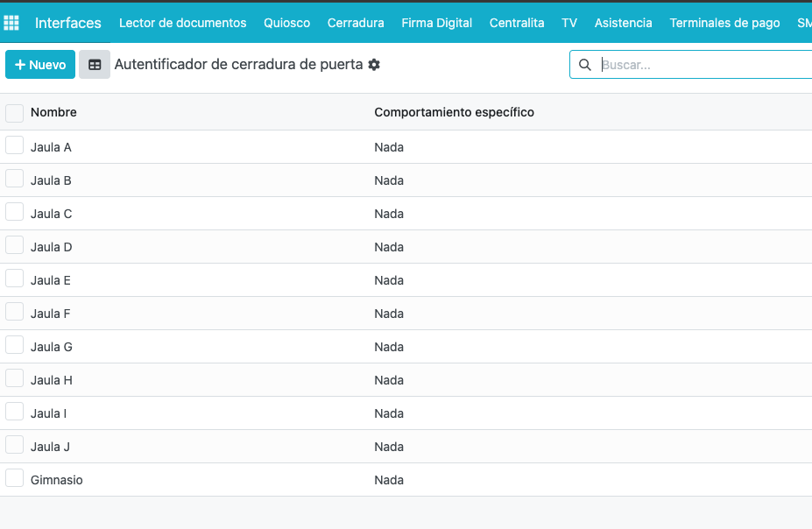
Task: Open the Asistencia menu
Action: (x=623, y=23)
